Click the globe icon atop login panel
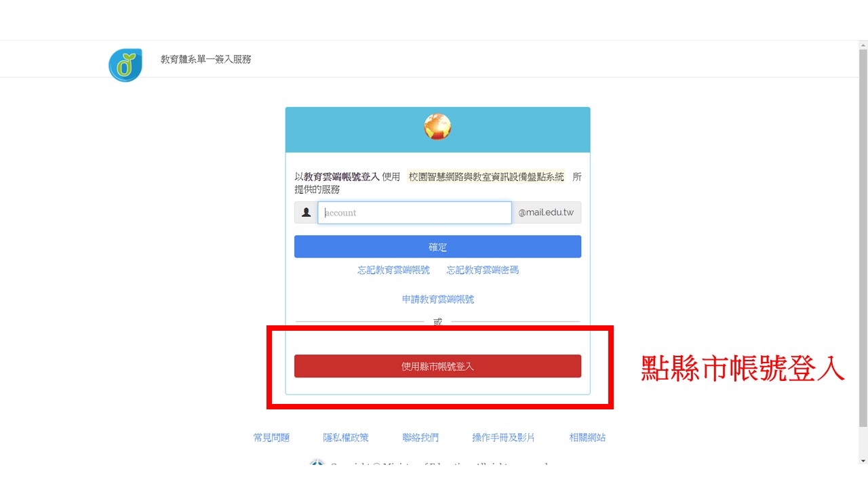The width and height of the screenshot is (868, 488). point(437,127)
